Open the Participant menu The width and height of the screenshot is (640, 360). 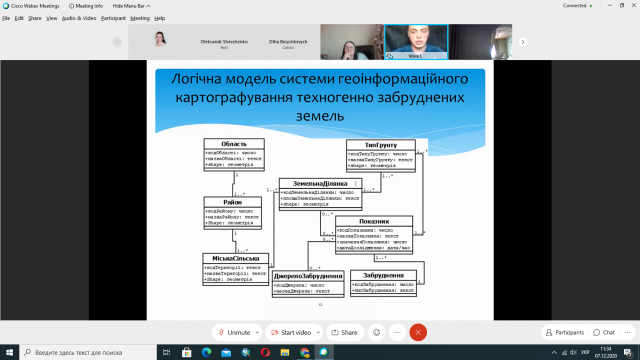pyautogui.click(x=113, y=18)
